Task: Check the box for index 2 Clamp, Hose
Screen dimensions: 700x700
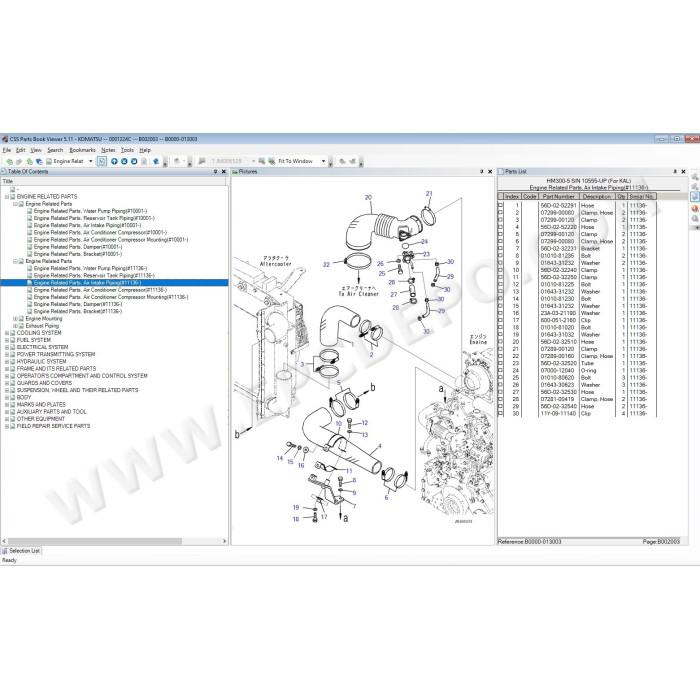Action: [500, 213]
